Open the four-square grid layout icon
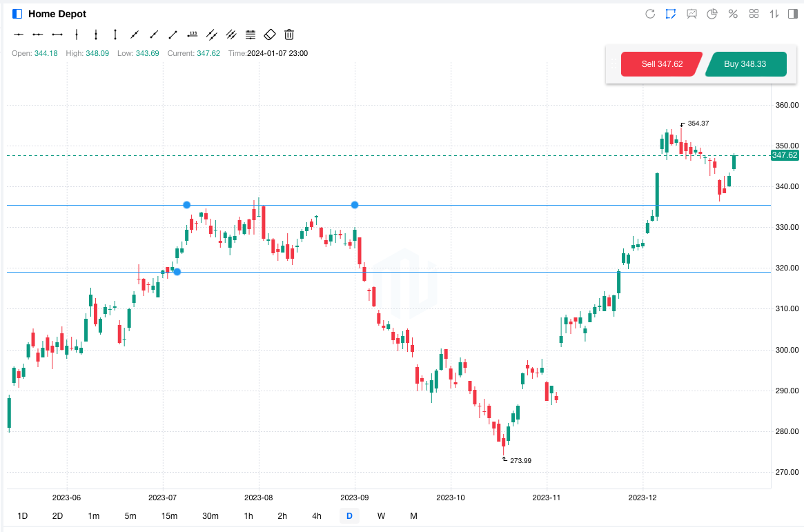 [754, 14]
